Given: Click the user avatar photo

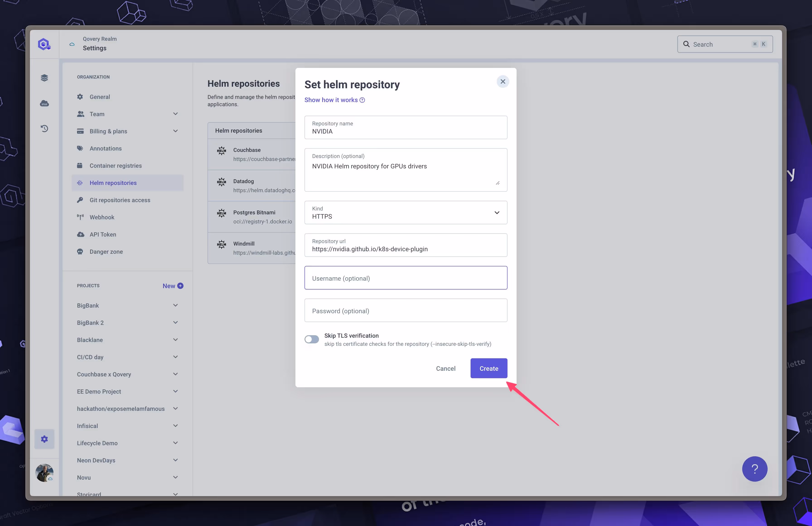Looking at the screenshot, I should point(44,473).
